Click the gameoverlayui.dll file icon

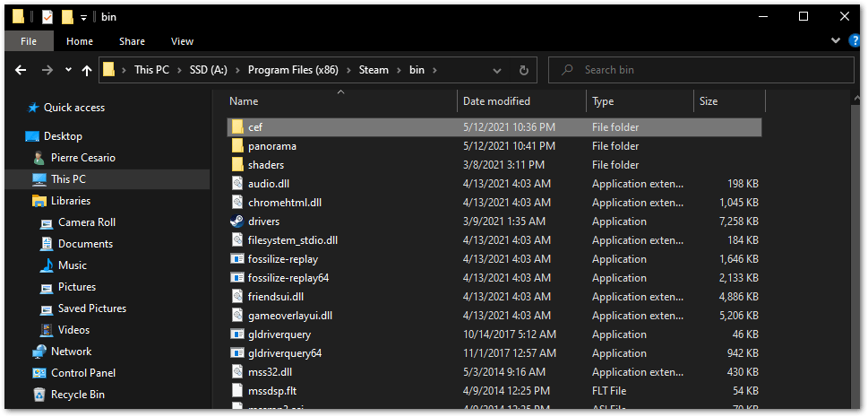[237, 316]
